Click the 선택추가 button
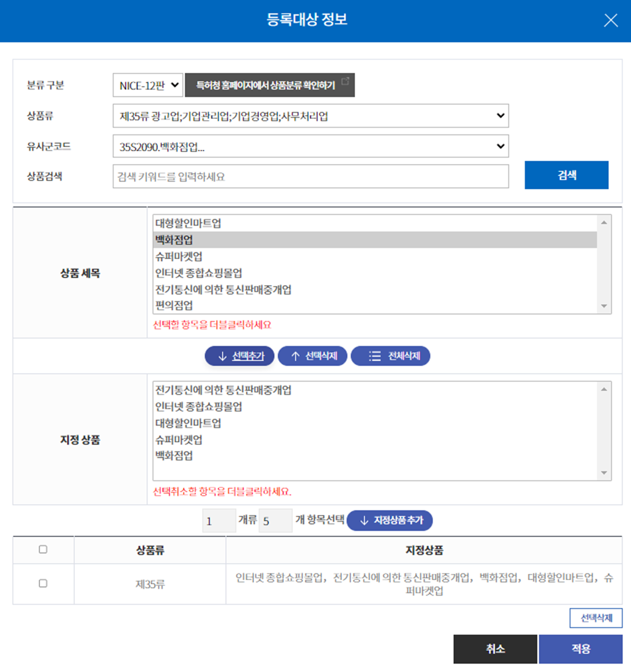631x672 pixels. click(x=239, y=356)
